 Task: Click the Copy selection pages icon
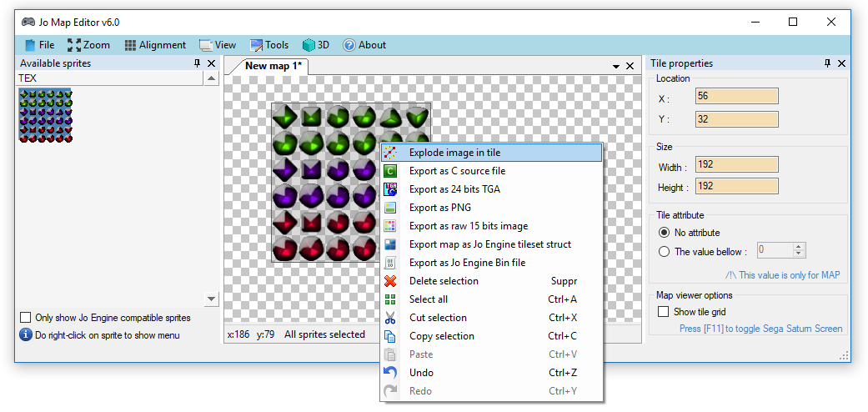390,335
